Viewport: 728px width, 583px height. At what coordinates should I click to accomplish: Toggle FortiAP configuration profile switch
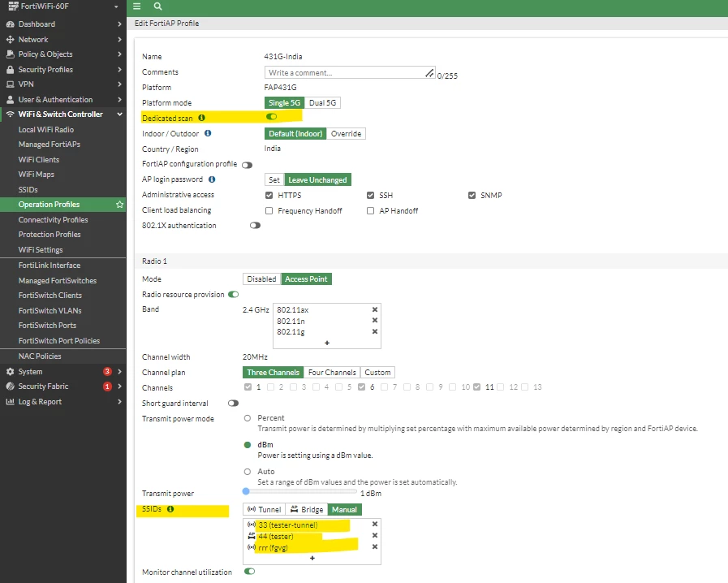tap(247, 166)
